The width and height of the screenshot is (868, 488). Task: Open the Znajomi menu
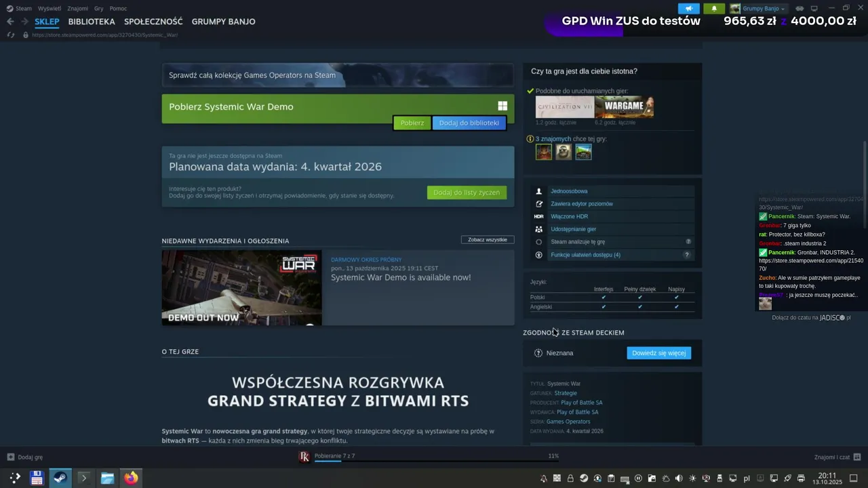tap(77, 9)
